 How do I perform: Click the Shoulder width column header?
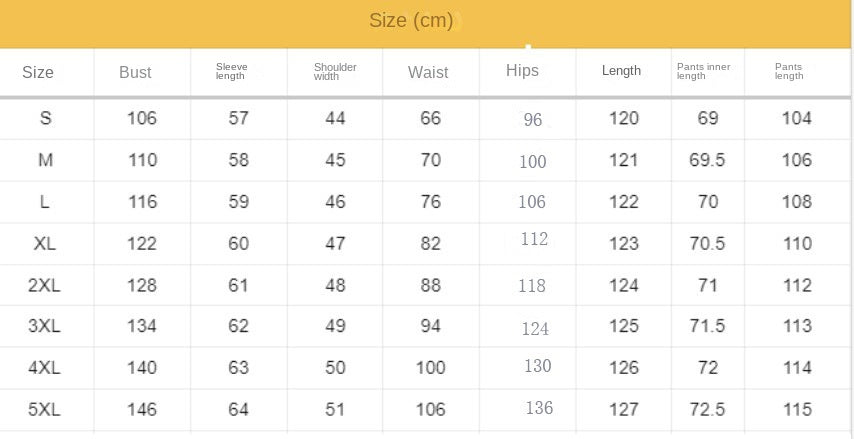(x=334, y=71)
